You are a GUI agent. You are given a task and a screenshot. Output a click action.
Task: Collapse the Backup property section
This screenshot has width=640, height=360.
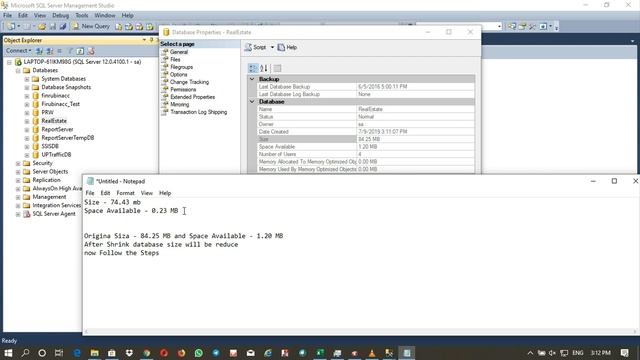(x=252, y=79)
